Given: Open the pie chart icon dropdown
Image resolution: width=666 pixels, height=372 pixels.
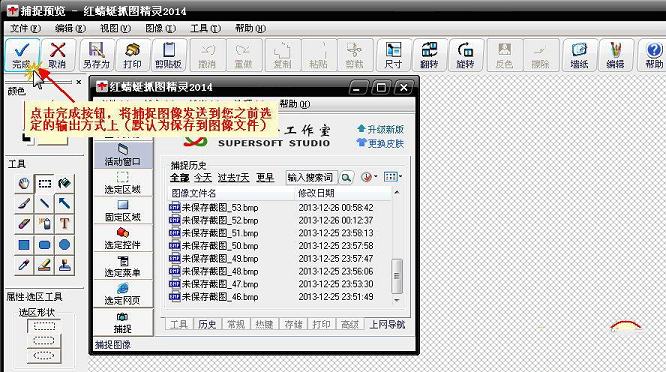Looking at the screenshot, I should pyautogui.click(x=369, y=177).
